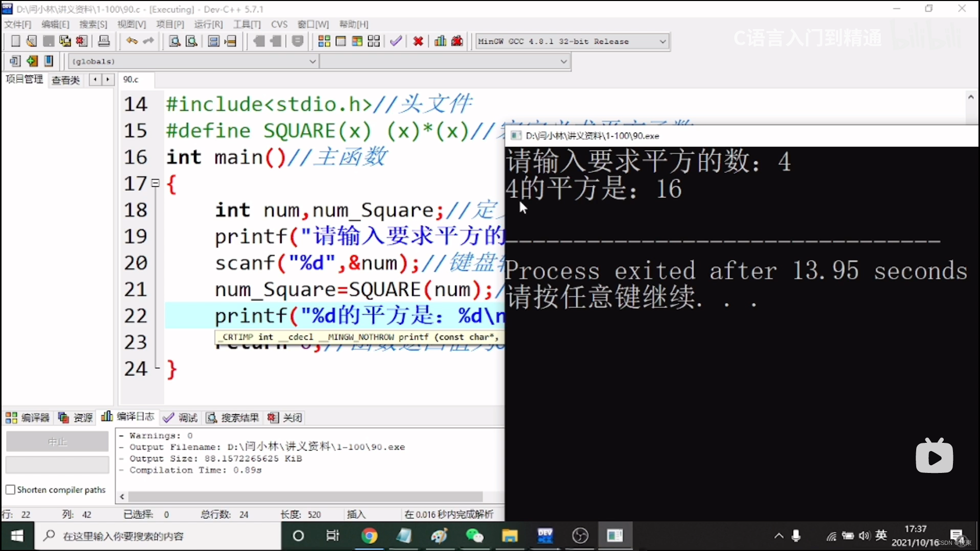This screenshot has height=551, width=980.
Task: Open the MinGW GCC compiler selection dropdown
Action: pos(662,41)
